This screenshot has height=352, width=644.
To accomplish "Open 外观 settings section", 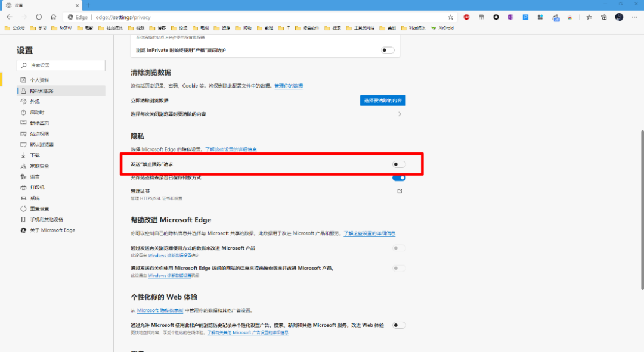I will [x=61, y=101].
